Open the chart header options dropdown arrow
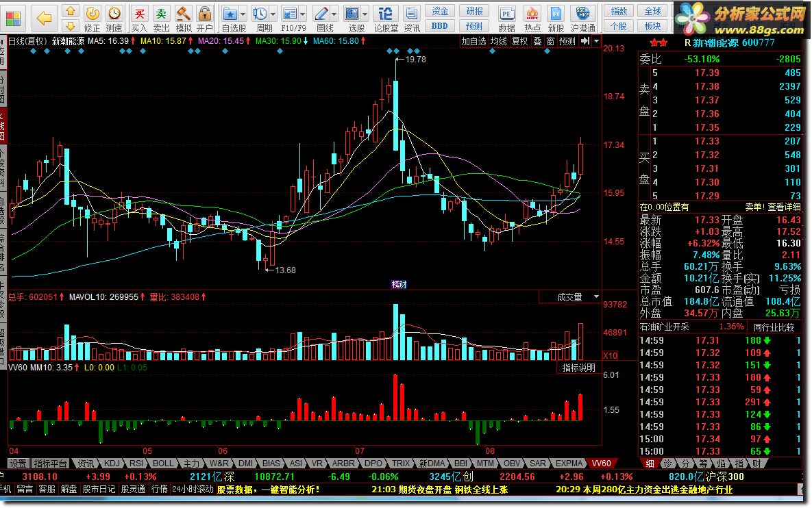 [597, 41]
